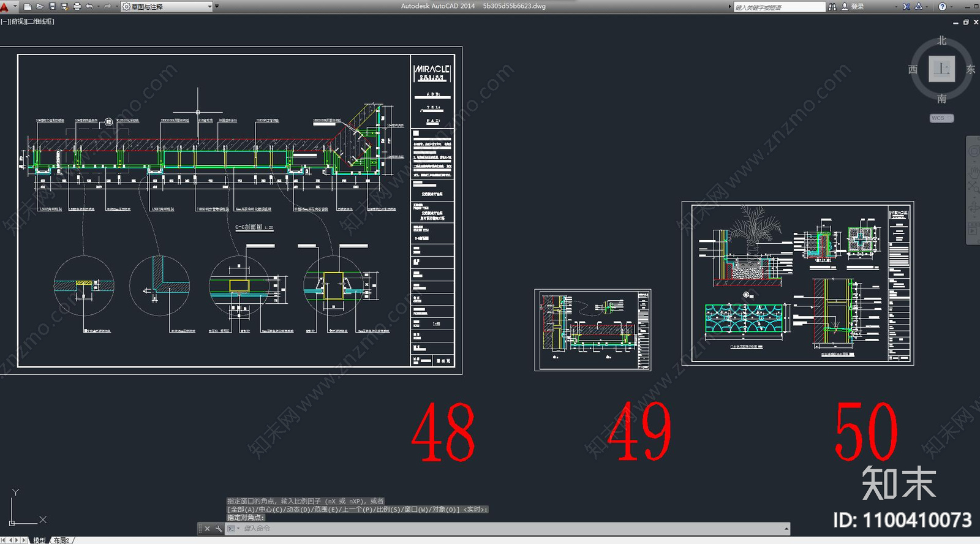Save the drawing with the floppy icon

coord(52,7)
